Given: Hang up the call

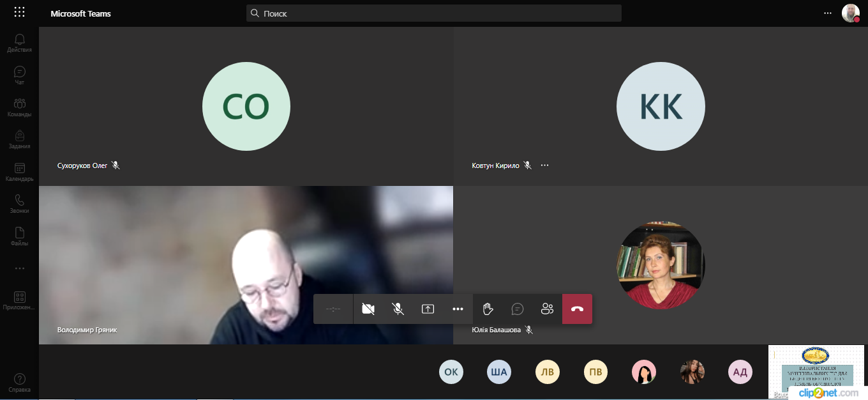Looking at the screenshot, I should coord(577,309).
